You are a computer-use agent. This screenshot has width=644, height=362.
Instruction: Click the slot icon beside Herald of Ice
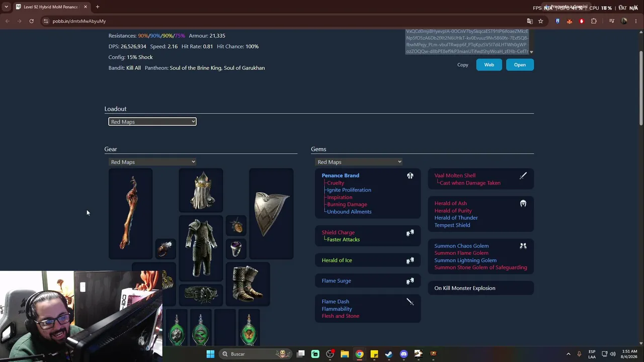pyautogui.click(x=410, y=260)
